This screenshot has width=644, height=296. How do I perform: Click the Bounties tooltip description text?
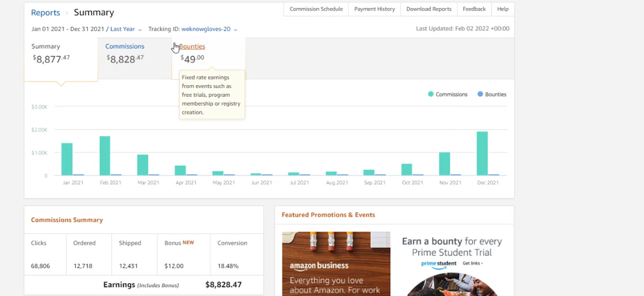click(x=211, y=95)
